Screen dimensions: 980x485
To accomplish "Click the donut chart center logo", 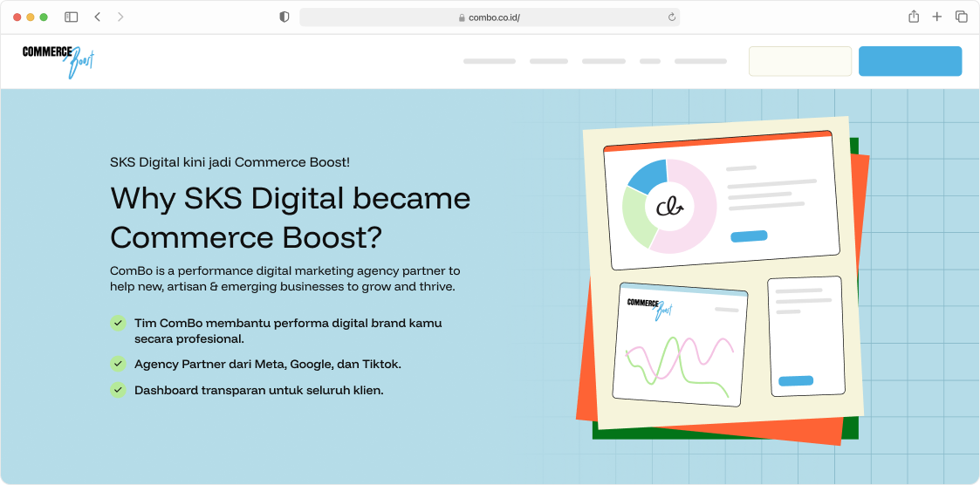I will tap(669, 208).
